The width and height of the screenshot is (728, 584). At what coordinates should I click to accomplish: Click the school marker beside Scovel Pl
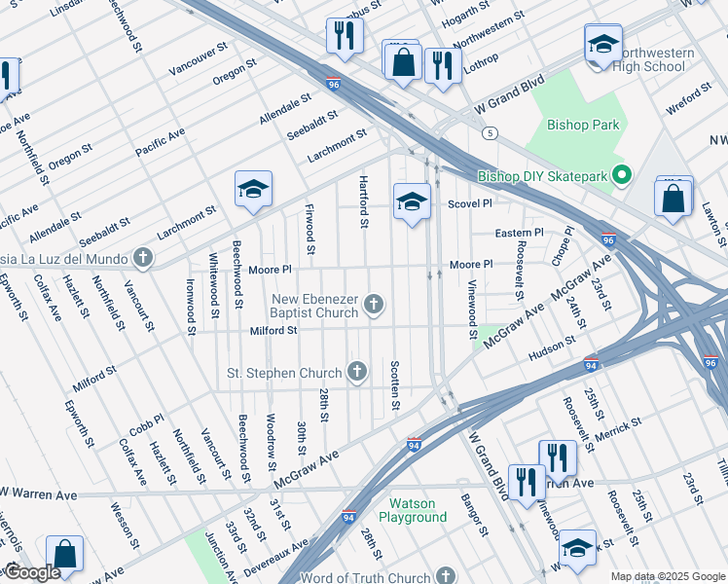pos(412,204)
